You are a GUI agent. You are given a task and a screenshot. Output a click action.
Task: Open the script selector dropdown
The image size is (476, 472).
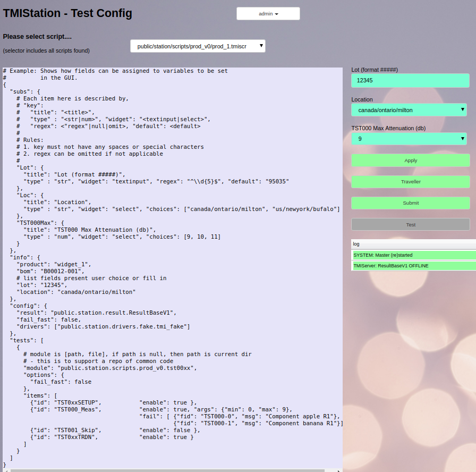198,46
